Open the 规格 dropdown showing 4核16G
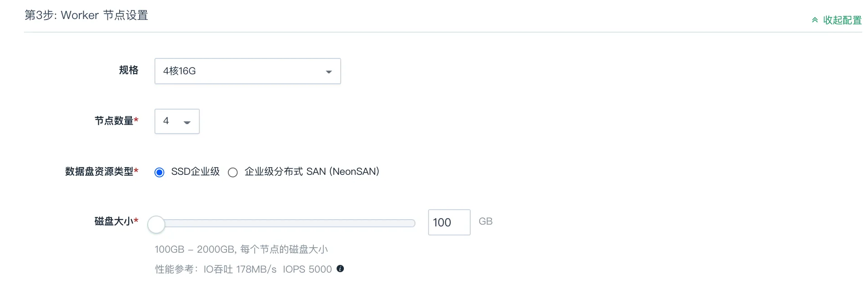Image resolution: width=868 pixels, height=288 pixels. [x=248, y=71]
